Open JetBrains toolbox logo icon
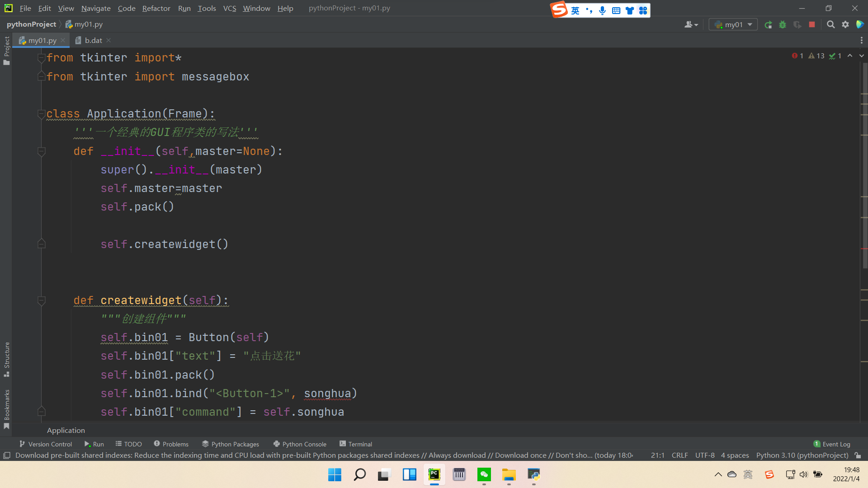 click(x=860, y=25)
